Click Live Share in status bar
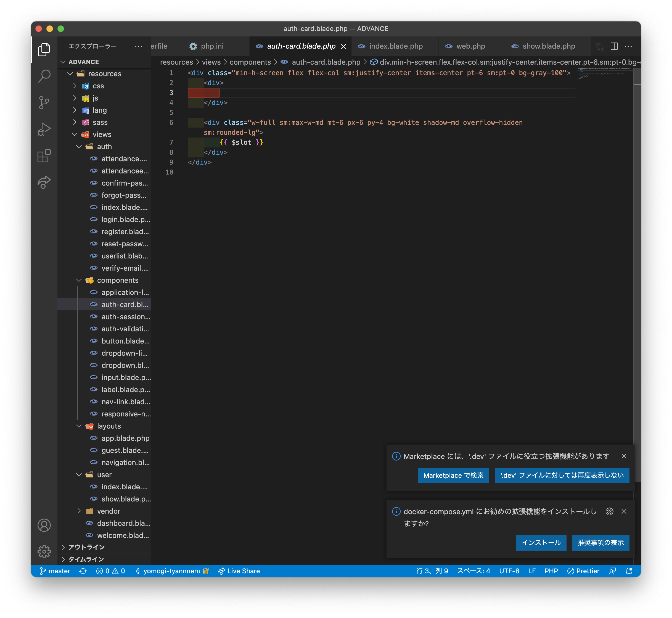The height and width of the screenshot is (618, 672). coord(239,571)
